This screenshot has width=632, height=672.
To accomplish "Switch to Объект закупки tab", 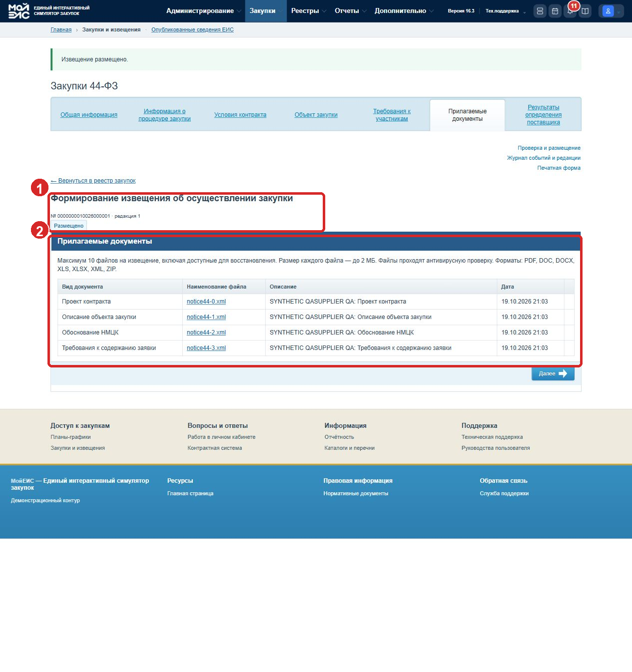I will (316, 115).
